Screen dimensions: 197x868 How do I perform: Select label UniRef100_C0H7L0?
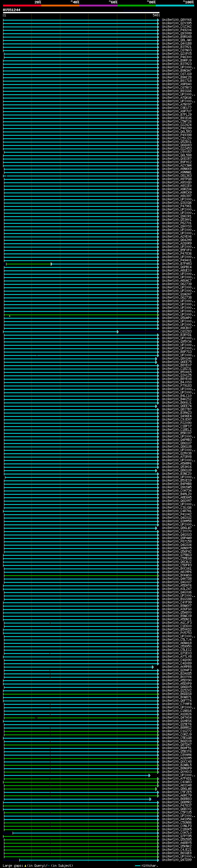coord(177,833)
